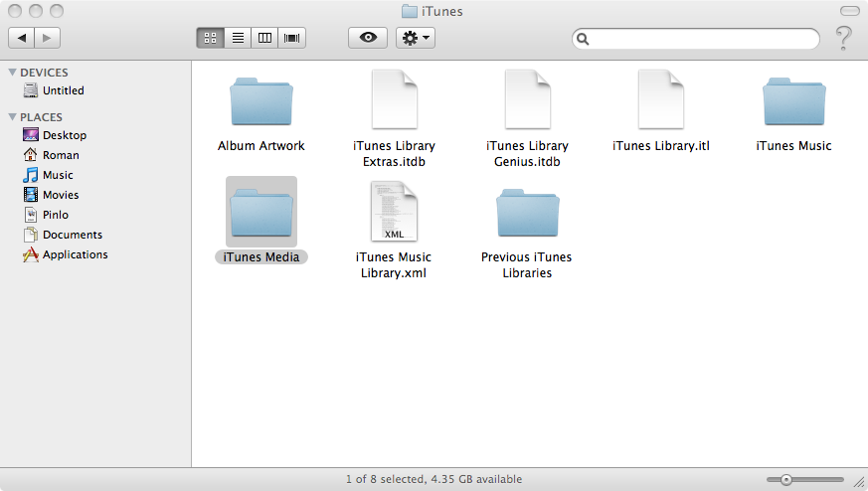This screenshot has width=868, height=491.
Task: Collapse the DEVICES section triangle
Action: (12, 73)
